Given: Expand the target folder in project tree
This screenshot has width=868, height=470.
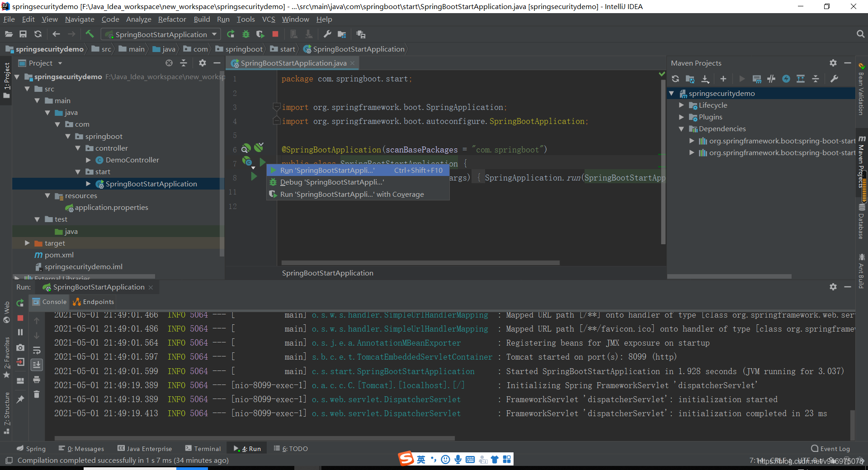Looking at the screenshot, I should coord(27,243).
